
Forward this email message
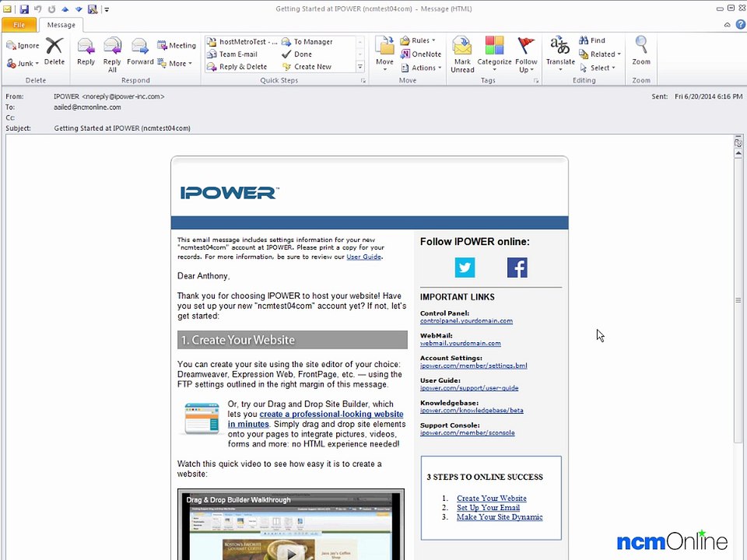140,51
